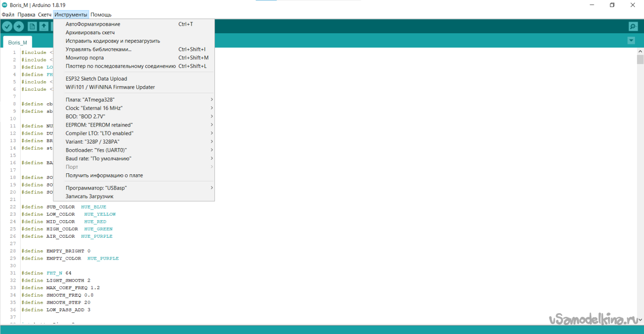Open the Помощь menu
This screenshot has width=644, height=334.
click(x=101, y=15)
